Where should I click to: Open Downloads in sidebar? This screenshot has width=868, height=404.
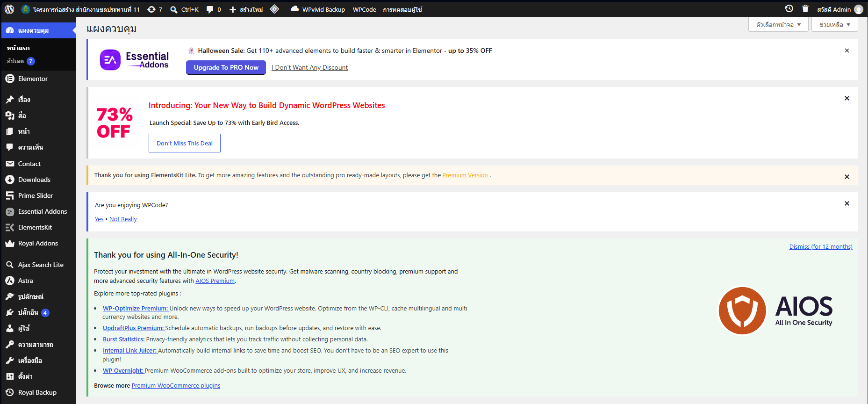(38, 180)
